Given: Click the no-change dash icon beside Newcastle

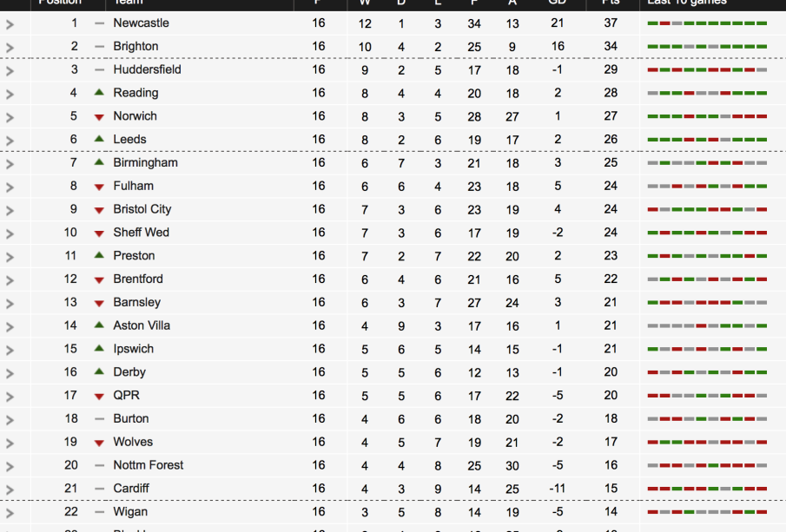Looking at the screenshot, I should (x=99, y=23).
